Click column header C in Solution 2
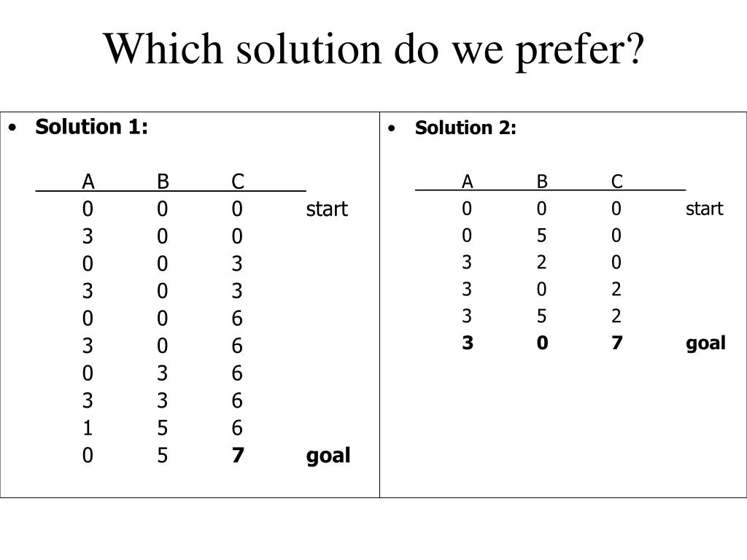Viewport: 747px width, 560px height. pos(617,182)
